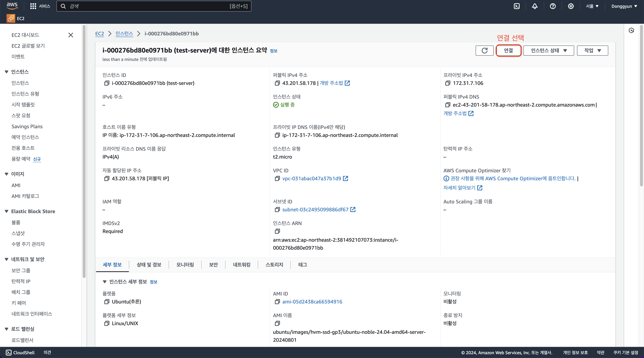The image size is (644, 358).
Task: Switch to the 네트워킹 tab
Action: click(241, 265)
